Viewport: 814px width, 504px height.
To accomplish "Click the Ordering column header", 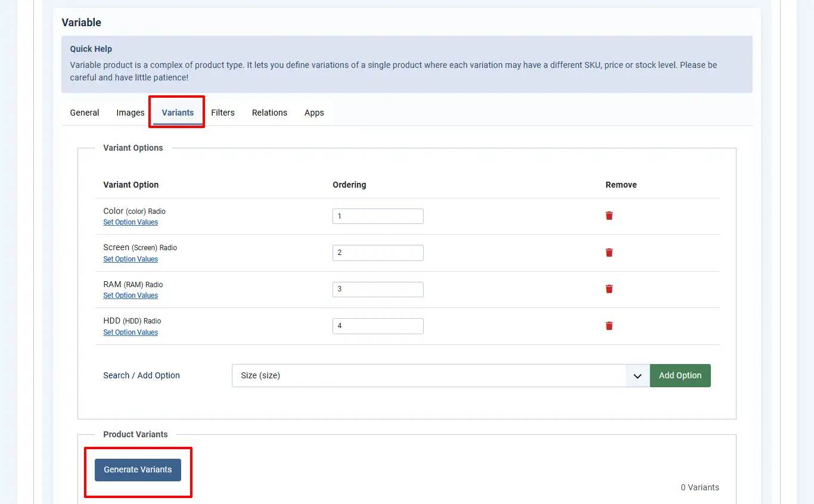I will pos(349,185).
